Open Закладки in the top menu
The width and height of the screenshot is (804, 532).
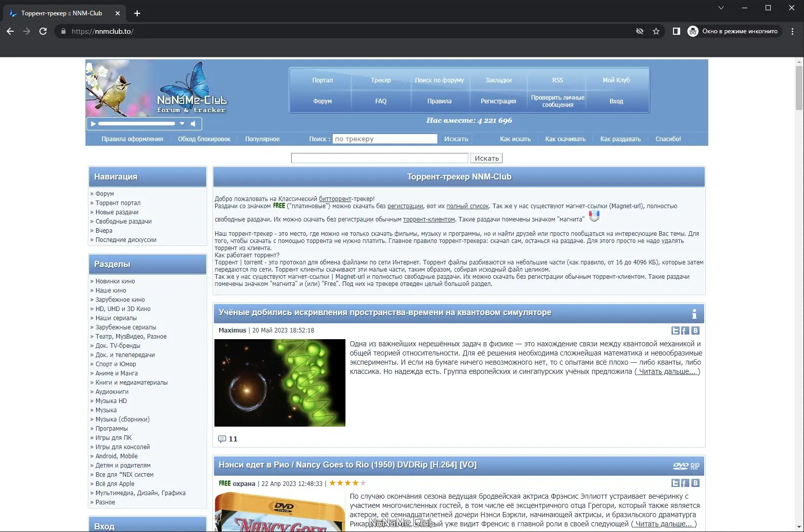498,80
